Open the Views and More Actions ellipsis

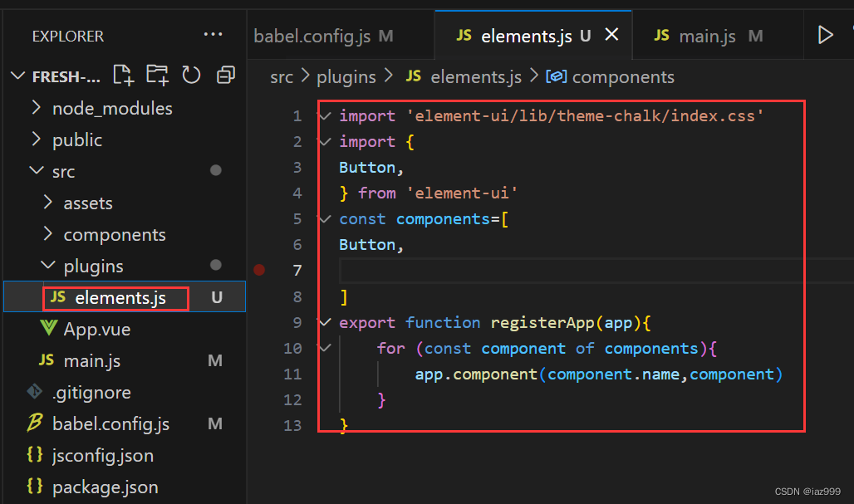[213, 34]
